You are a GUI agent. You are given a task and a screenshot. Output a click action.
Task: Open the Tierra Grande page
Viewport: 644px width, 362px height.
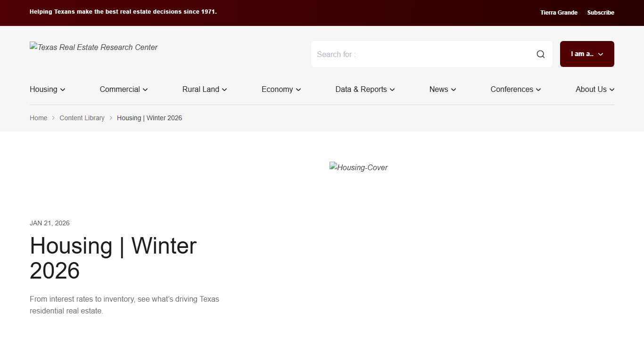click(x=559, y=12)
